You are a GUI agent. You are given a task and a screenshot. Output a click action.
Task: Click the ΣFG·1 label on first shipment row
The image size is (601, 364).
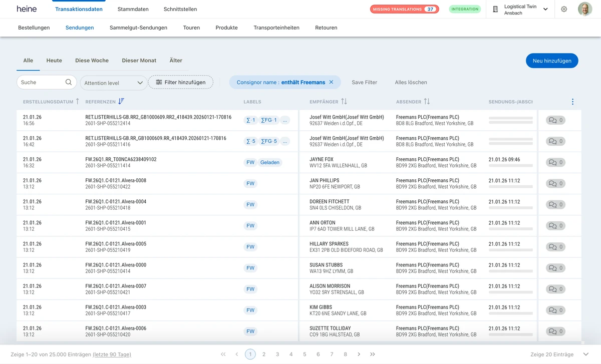[270, 120]
